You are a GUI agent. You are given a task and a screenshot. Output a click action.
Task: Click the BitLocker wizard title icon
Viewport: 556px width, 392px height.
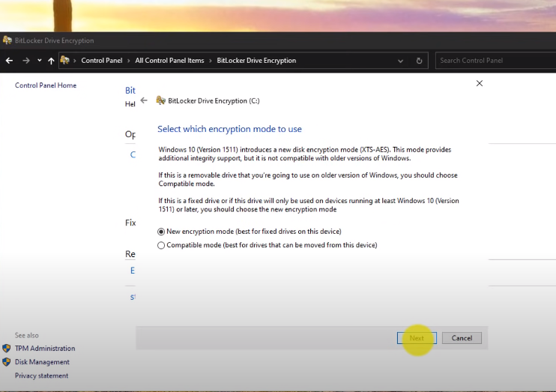(160, 100)
